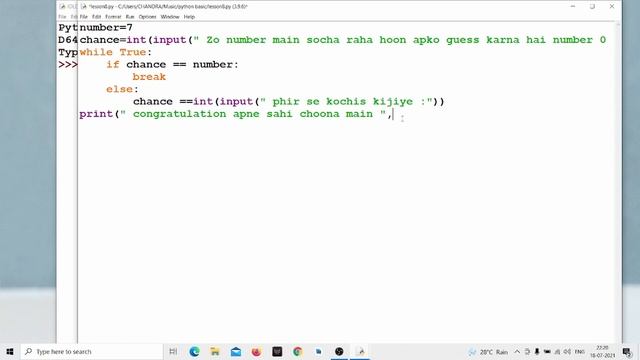The width and height of the screenshot is (640, 360).
Task: Open the File menu of the editor window
Action: click(x=84, y=17)
